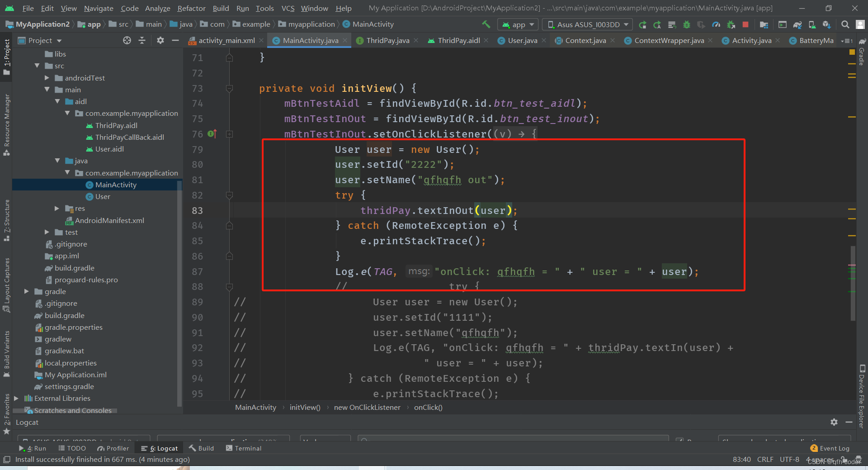Open the Profiler tool window
This screenshot has width=868, height=470.
(x=113, y=448)
